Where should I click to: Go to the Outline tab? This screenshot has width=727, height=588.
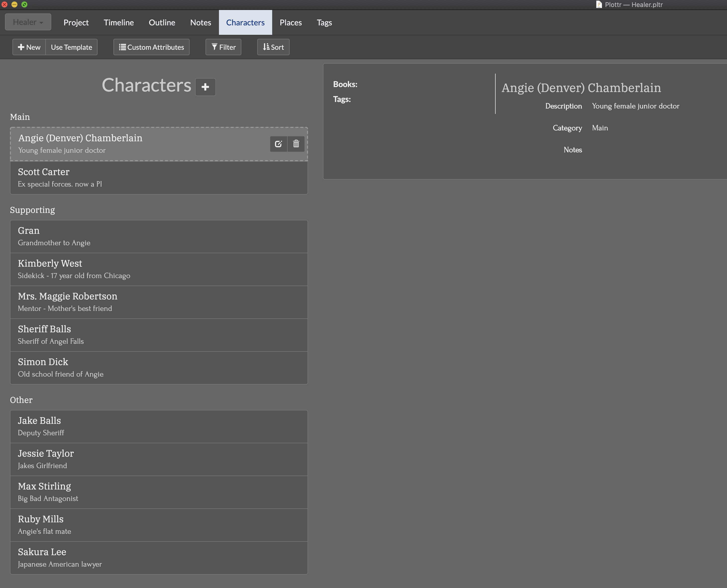pos(162,23)
